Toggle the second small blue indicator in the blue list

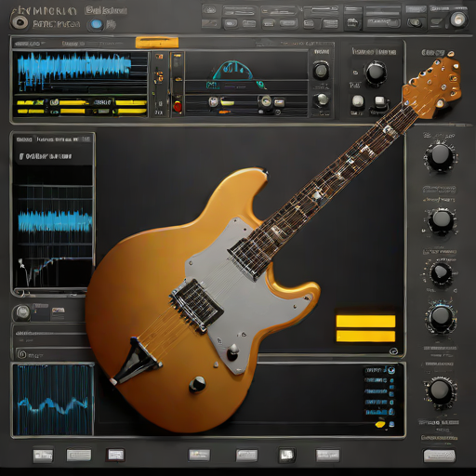[x=391, y=380]
